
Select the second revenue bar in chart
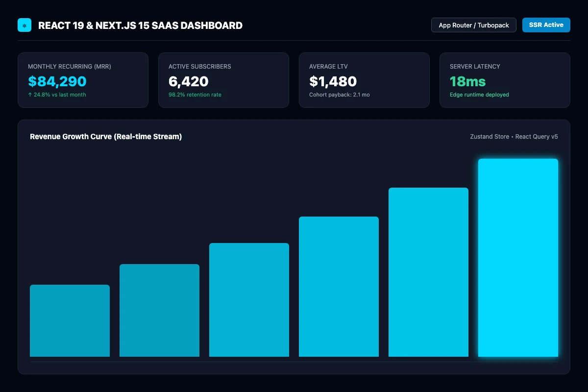point(159,310)
